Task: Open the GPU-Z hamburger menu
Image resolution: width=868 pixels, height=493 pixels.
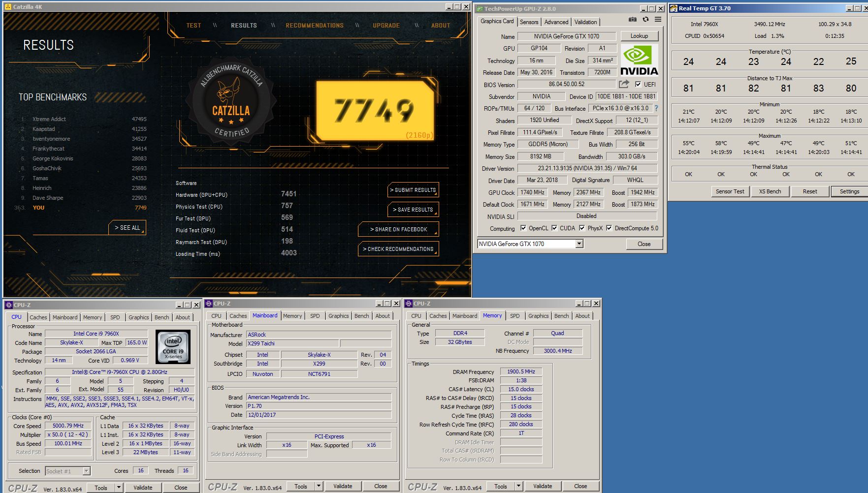Action: tap(658, 20)
